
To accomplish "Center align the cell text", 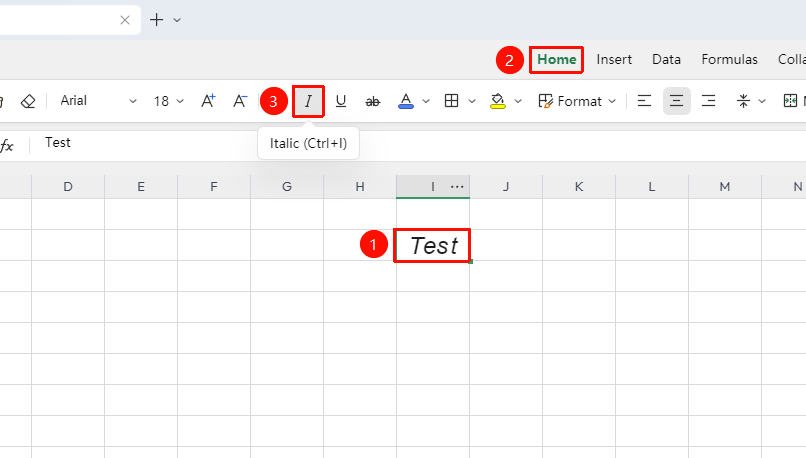I will pyautogui.click(x=676, y=101).
